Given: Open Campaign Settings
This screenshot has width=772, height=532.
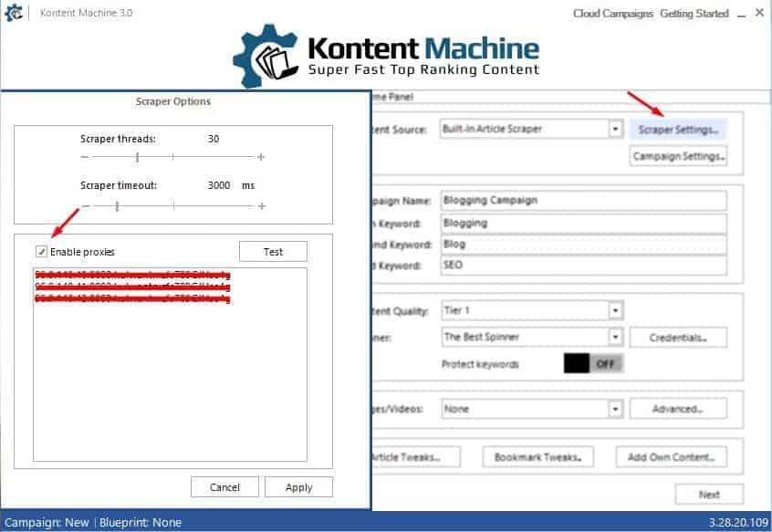Looking at the screenshot, I should 678,156.
